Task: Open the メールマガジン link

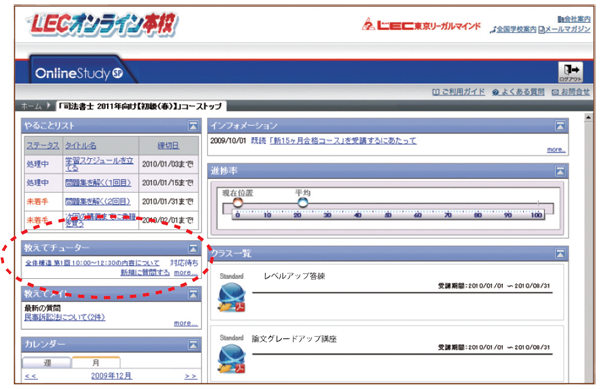Action: click(564, 29)
